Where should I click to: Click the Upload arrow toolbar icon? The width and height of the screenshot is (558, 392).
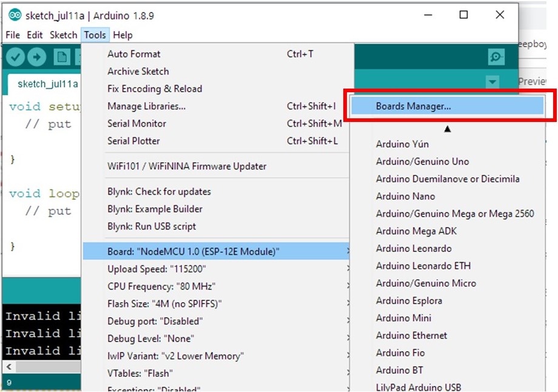click(37, 57)
